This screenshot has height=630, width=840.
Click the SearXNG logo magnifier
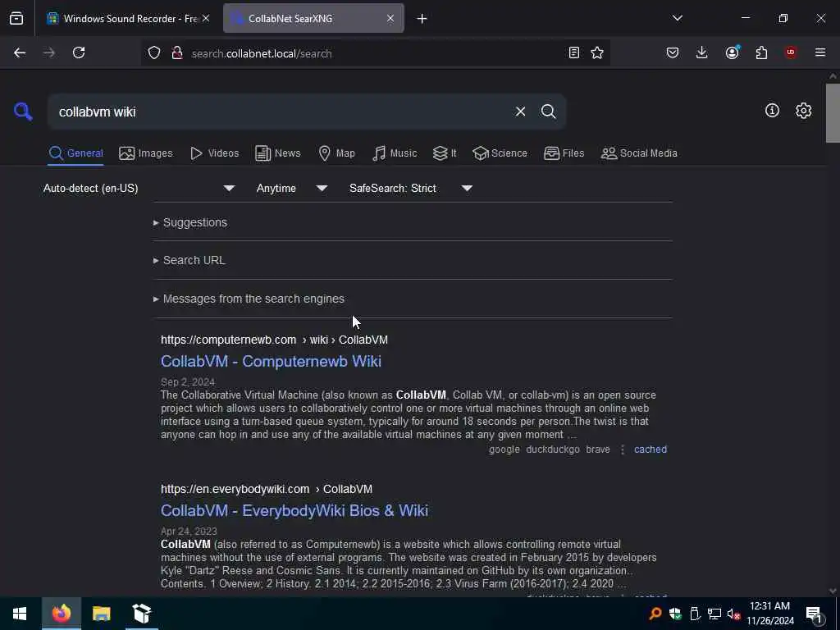pos(23,112)
